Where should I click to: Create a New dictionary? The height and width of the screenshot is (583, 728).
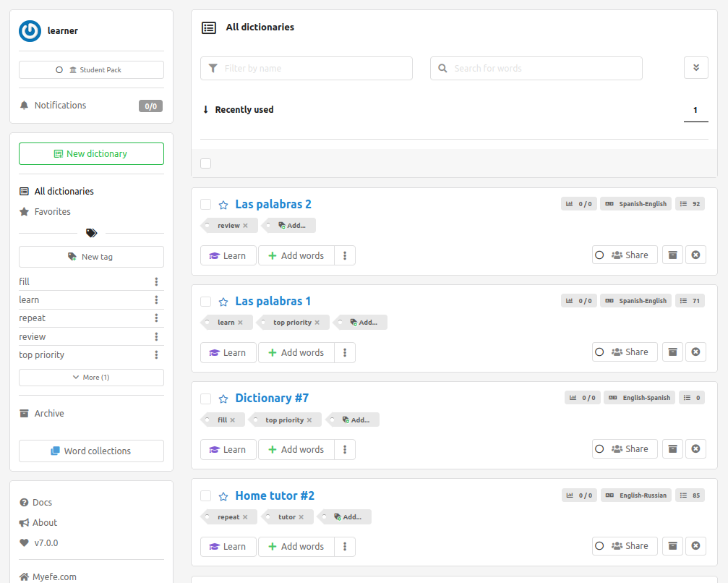pos(91,154)
